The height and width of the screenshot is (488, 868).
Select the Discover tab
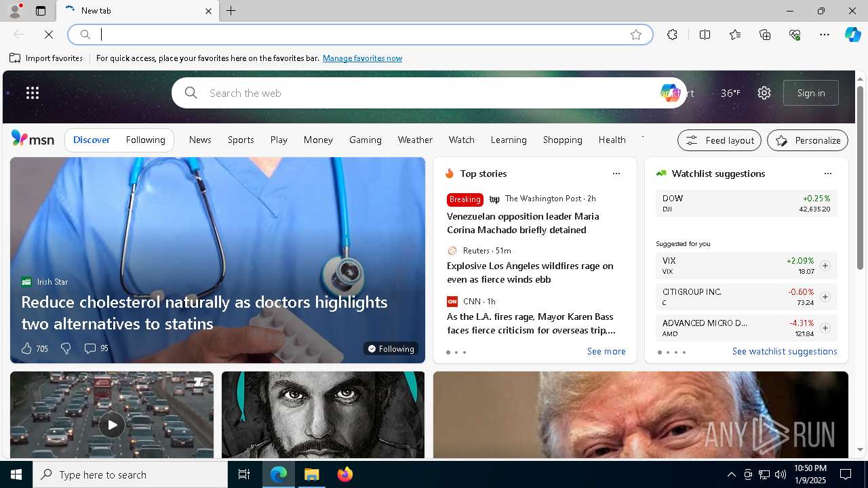click(92, 140)
